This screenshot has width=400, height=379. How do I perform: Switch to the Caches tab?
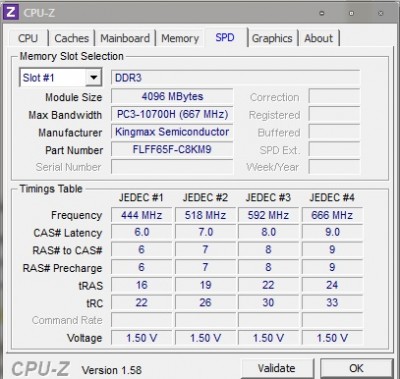[71, 38]
